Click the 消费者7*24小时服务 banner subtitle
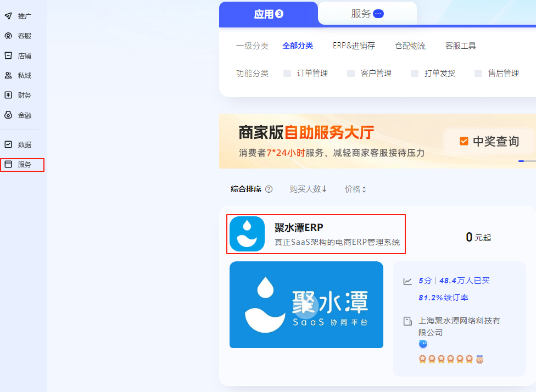Viewport: 536px width, 392px height. 332,153
